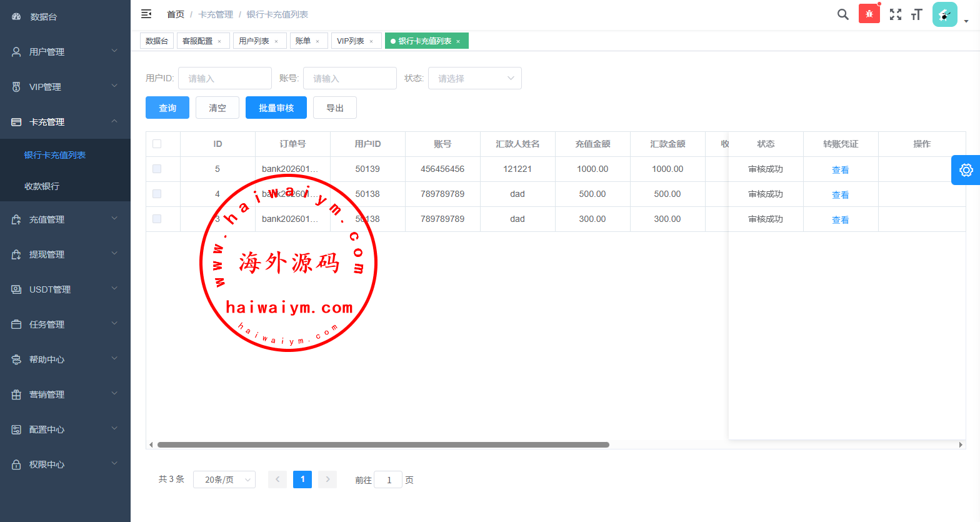
Task: Close the VIP列表 tab
Action: pos(371,41)
